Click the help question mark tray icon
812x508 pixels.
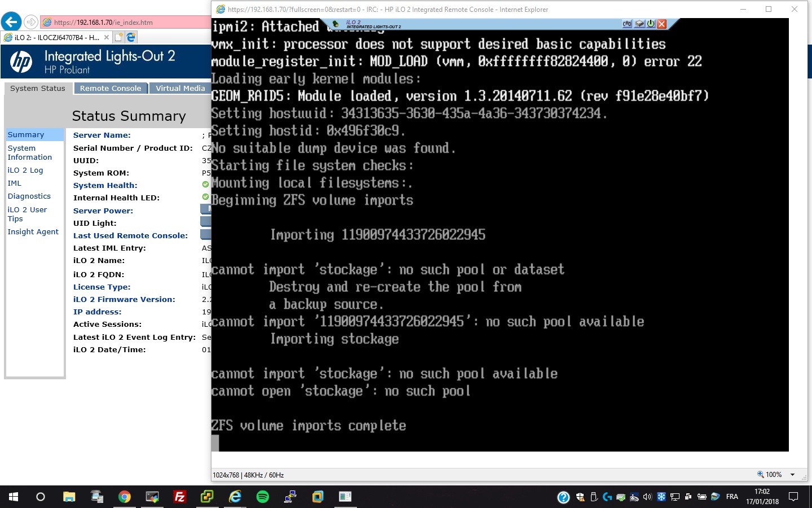tap(563, 497)
